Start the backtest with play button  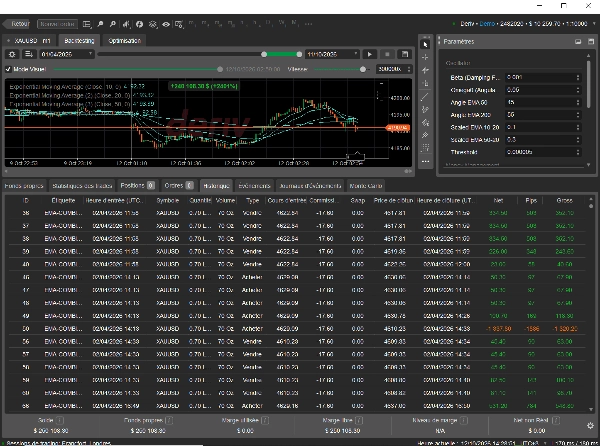pos(369,54)
